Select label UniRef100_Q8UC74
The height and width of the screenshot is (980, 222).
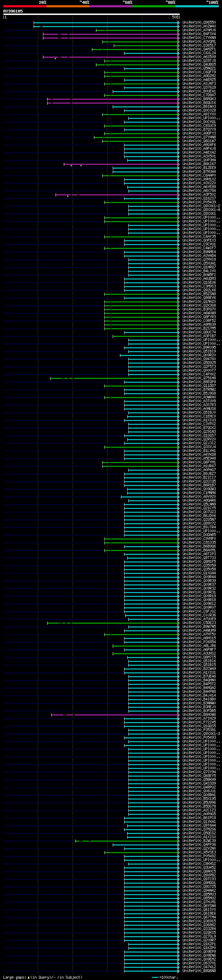[x=199, y=332]
